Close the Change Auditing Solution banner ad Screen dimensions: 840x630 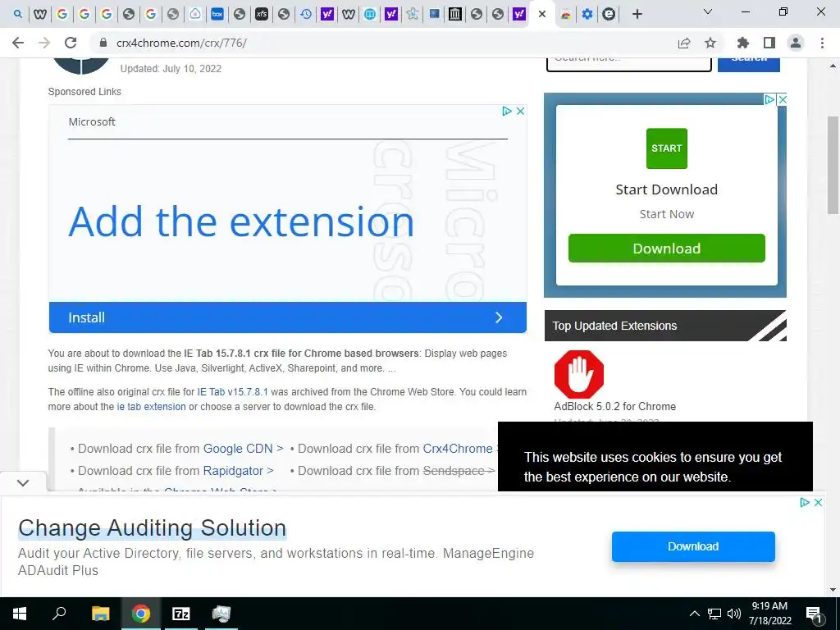click(x=818, y=503)
